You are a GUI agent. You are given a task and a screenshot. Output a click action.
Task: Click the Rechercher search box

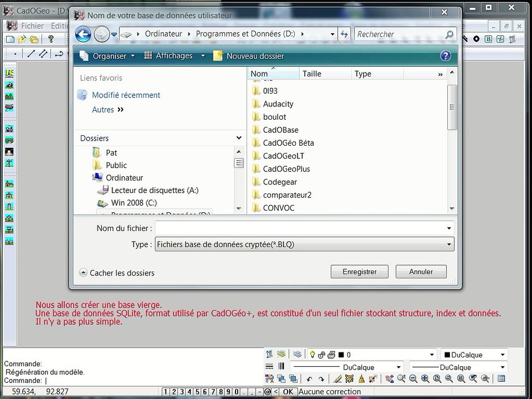[406, 34]
